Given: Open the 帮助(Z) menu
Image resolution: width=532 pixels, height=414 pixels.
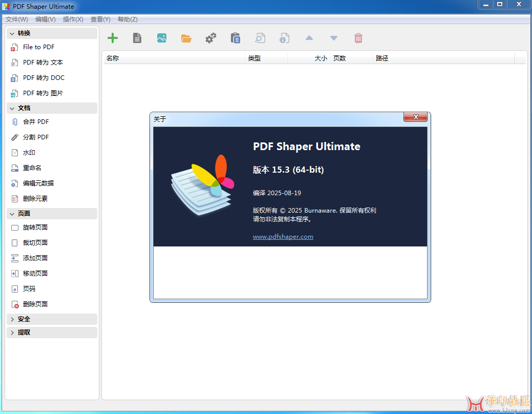Looking at the screenshot, I should coord(127,19).
